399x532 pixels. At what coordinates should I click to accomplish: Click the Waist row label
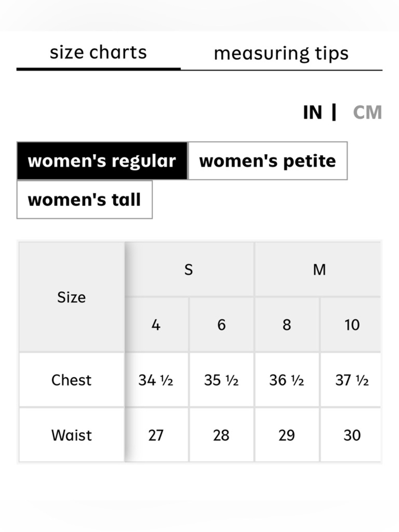(71, 435)
